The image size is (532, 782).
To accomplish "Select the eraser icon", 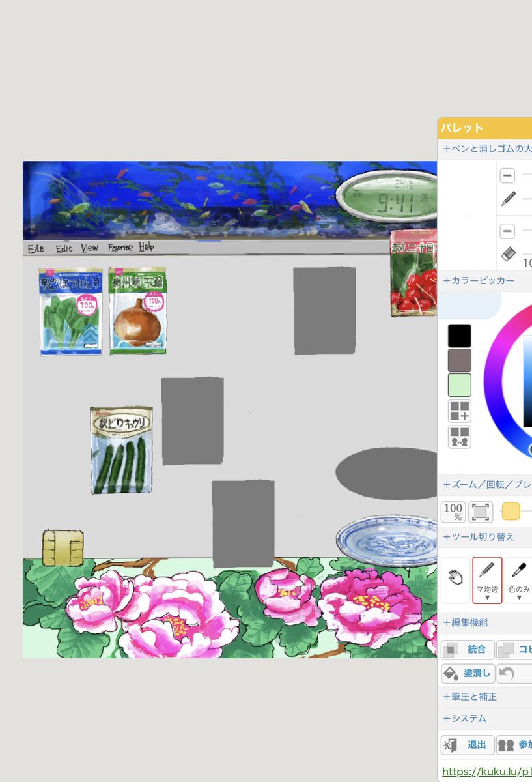I will point(509,255).
